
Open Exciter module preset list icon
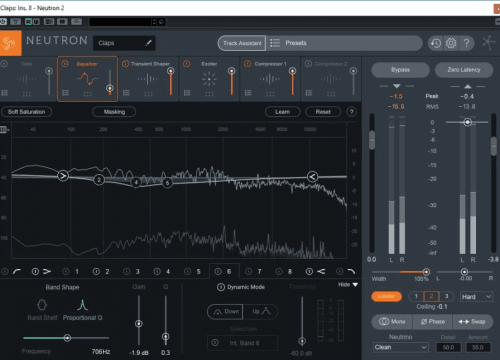click(187, 93)
